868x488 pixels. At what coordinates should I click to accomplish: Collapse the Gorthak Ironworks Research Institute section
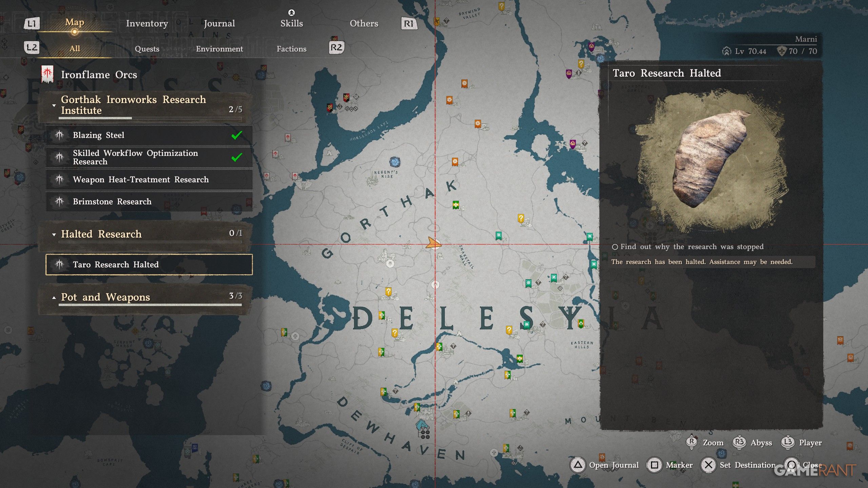click(x=54, y=105)
